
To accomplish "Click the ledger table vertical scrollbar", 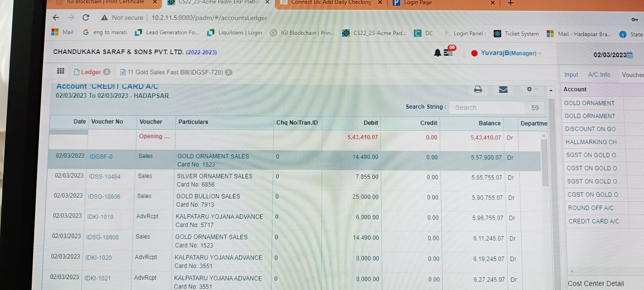I will pos(544,163).
